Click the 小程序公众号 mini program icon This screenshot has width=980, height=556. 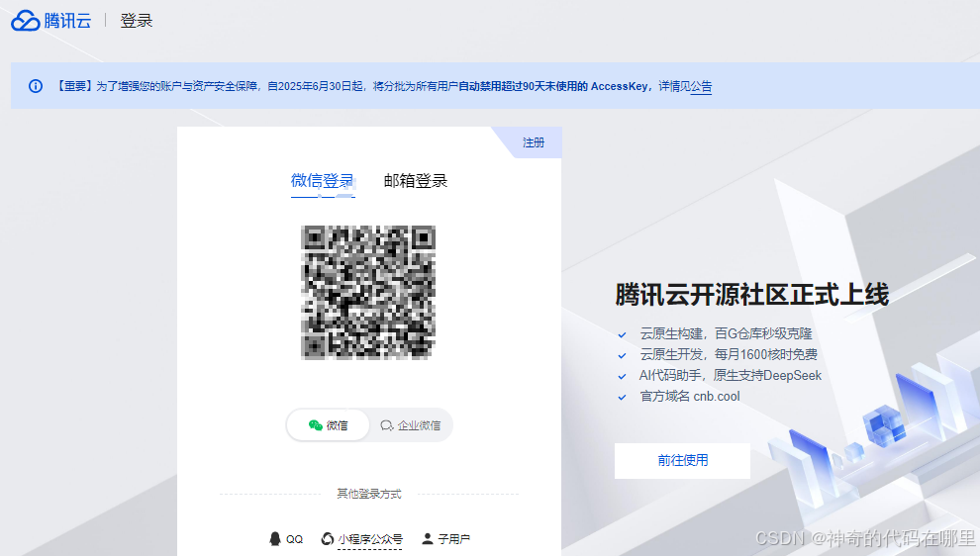tap(328, 538)
